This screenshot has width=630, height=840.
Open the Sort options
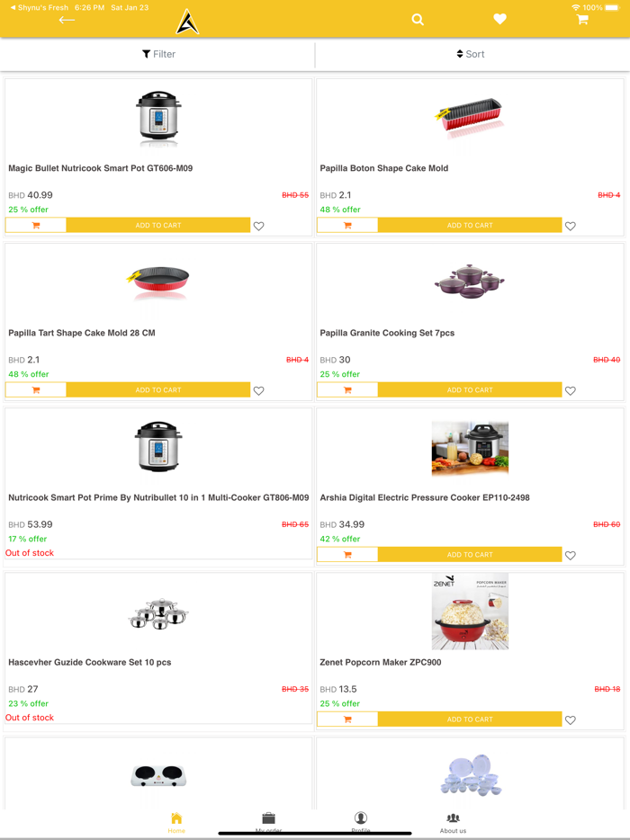click(471, 54)
